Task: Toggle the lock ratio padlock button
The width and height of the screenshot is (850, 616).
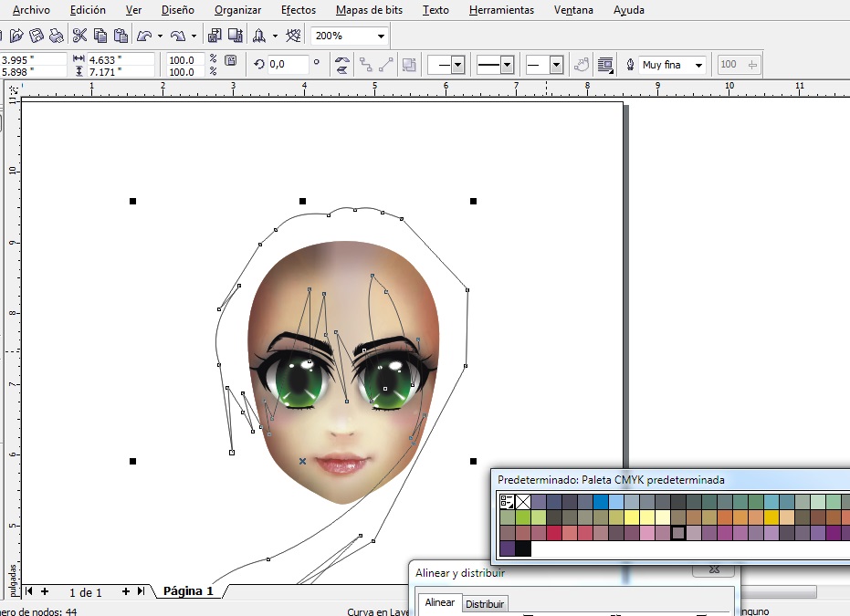Action: point(230,60)
